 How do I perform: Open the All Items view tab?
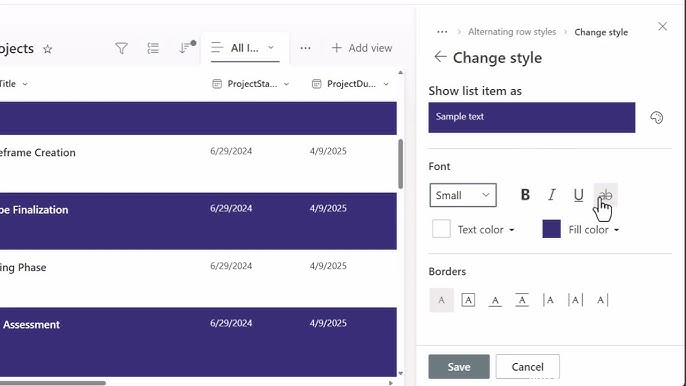(245, 48)
